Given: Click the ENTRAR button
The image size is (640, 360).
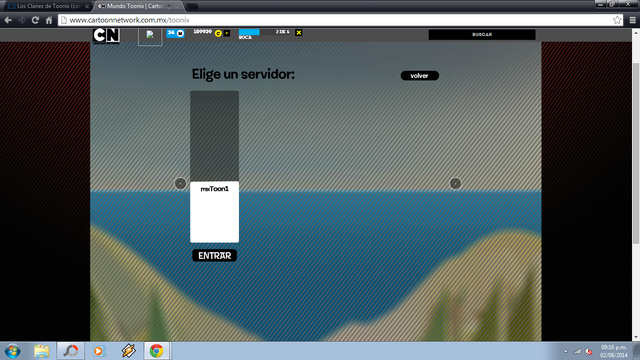Looking at the screenshot, I should coord(214,256).
